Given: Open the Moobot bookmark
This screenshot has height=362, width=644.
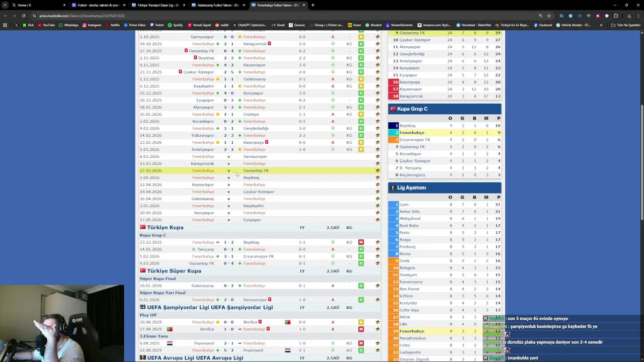Looking at the screenshot, I should [x=373, y=25].
